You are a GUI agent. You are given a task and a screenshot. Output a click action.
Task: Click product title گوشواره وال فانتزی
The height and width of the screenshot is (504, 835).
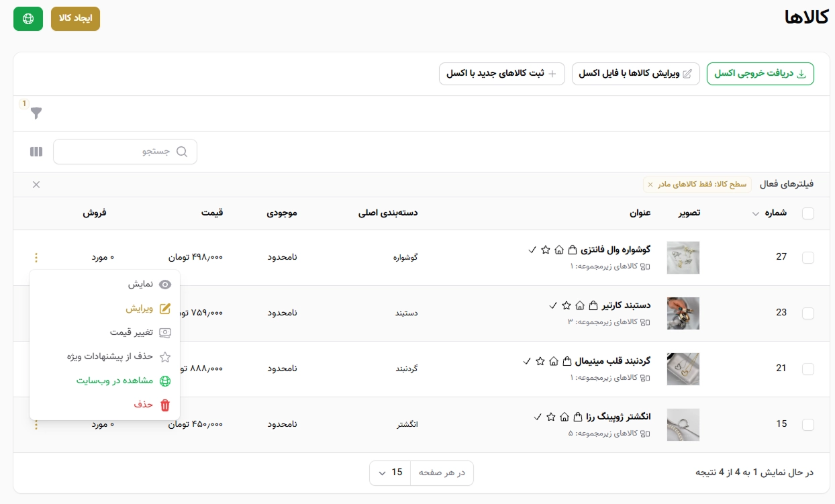pos(616,250)
